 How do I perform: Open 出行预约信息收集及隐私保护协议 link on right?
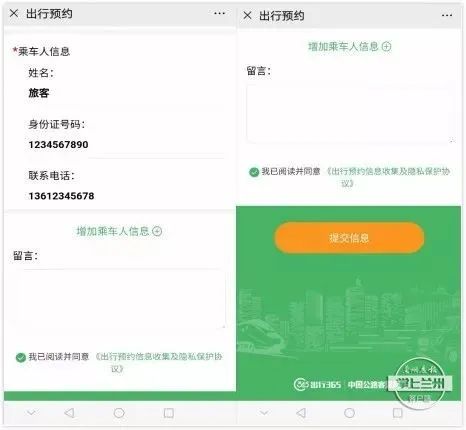[x=388, y=177]
